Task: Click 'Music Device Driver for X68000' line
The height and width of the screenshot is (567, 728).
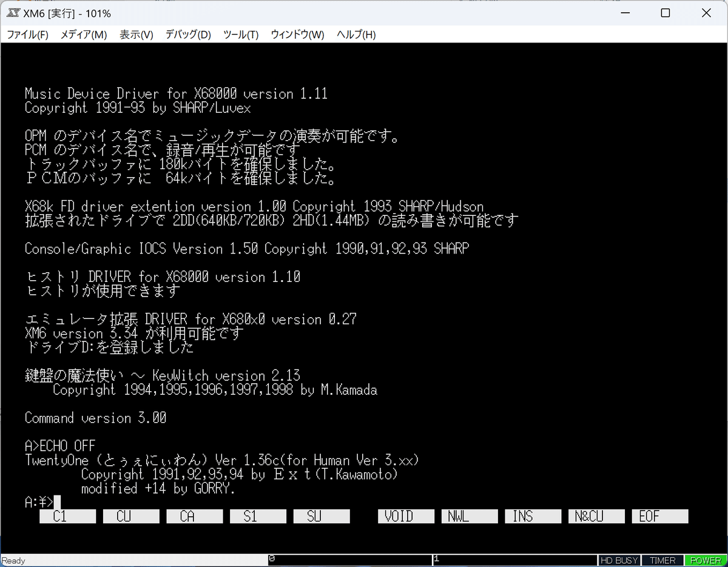Action: tap(176, 93)
